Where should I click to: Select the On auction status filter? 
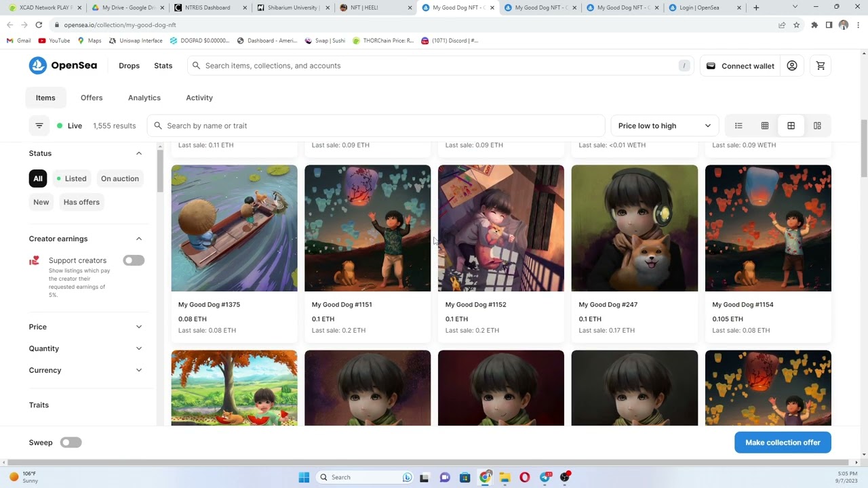pyautogui.click(x=120, y=179)
